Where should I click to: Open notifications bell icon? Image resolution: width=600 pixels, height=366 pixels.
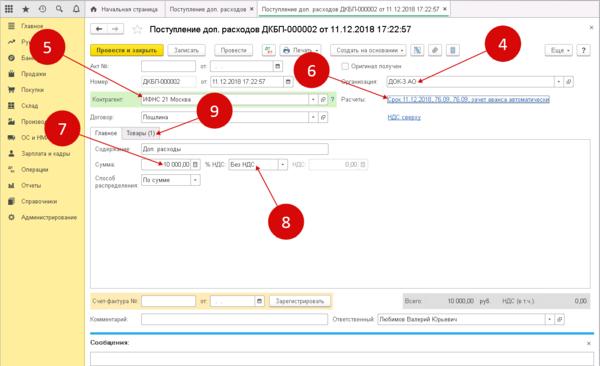pyautogui.click(x=76, y=9)
